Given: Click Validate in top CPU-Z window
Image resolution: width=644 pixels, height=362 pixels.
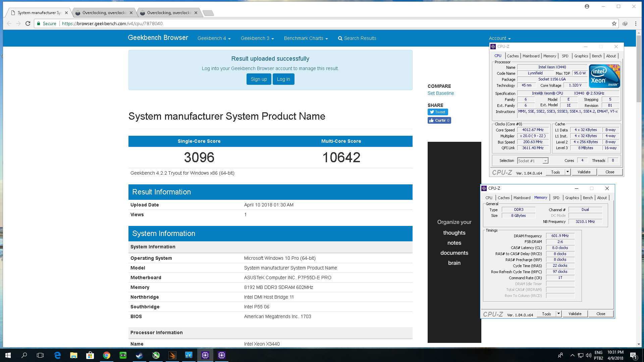Looking at the screenshot, I should tap(584, 172).
